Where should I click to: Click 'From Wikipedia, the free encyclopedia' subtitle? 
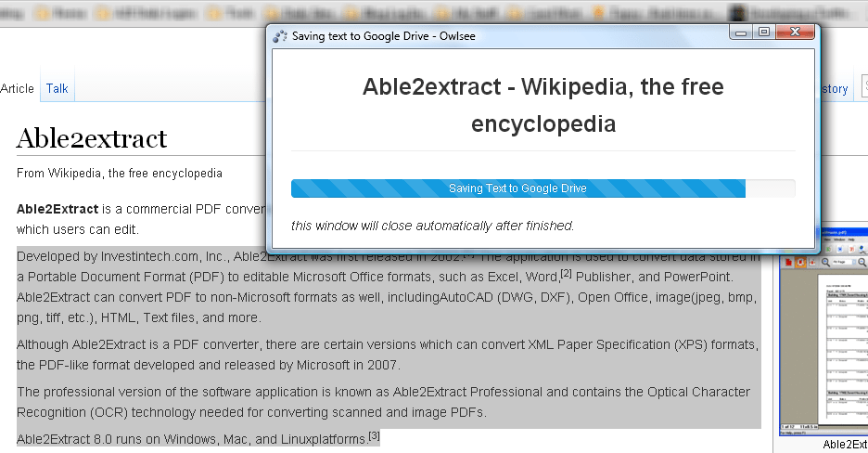(x=120, y=174)
